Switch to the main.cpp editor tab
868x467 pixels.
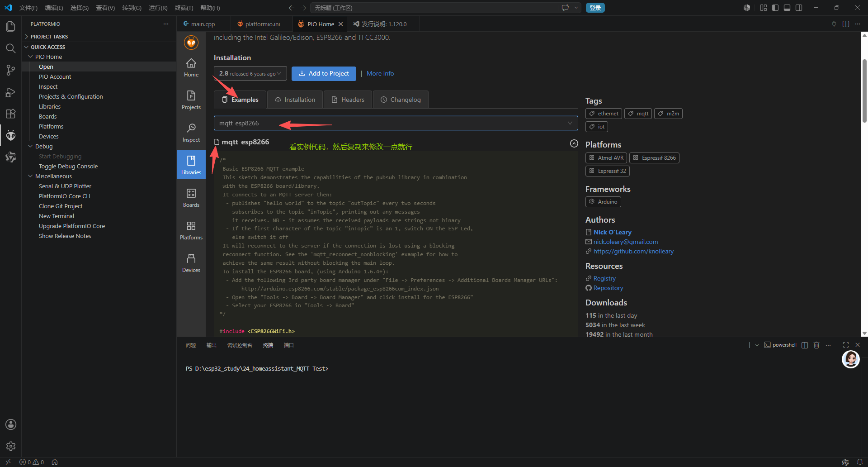click(x=203, y=24)
